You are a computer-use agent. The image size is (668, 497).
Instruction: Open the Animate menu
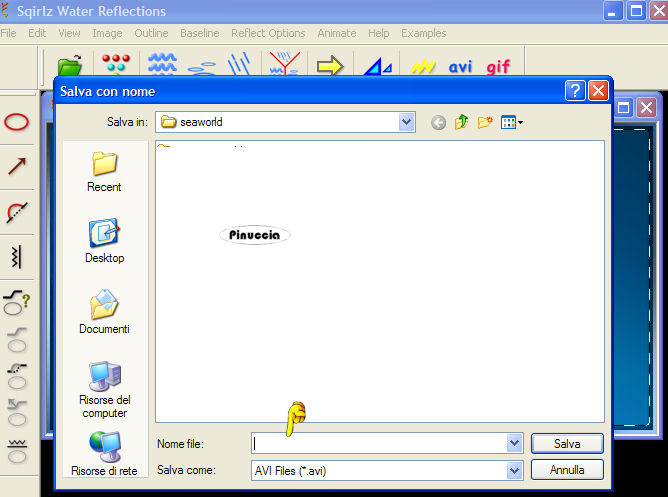point(337,33)
